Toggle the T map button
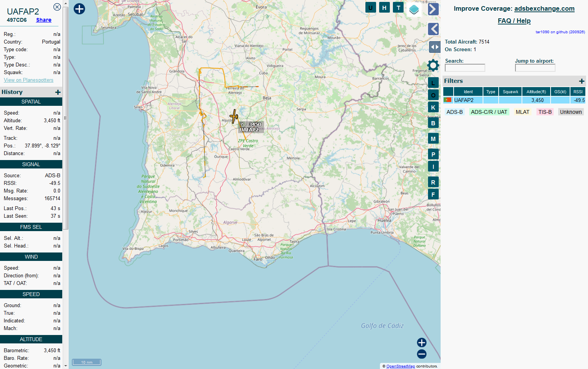The image size is (588, 369). tap(398, 8)
